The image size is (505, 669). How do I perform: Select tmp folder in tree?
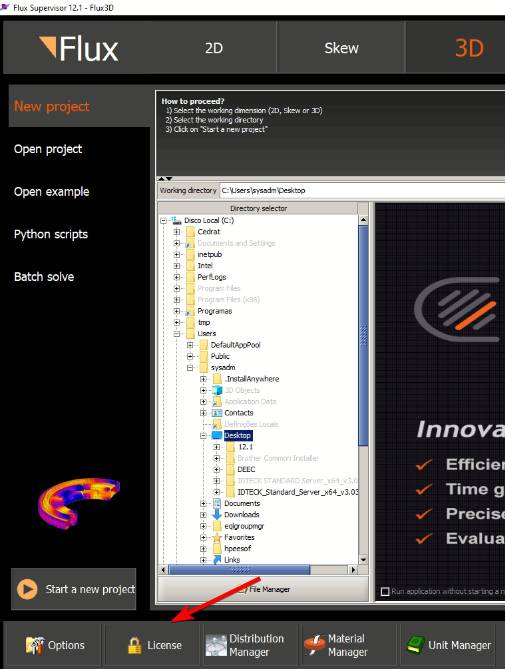pyautogui.click(x=204, y=322)
